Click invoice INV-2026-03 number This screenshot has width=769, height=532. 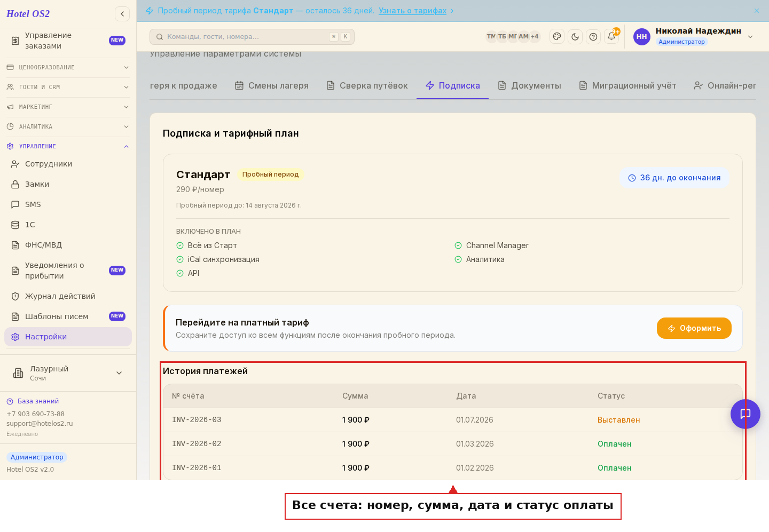(197, 420)
